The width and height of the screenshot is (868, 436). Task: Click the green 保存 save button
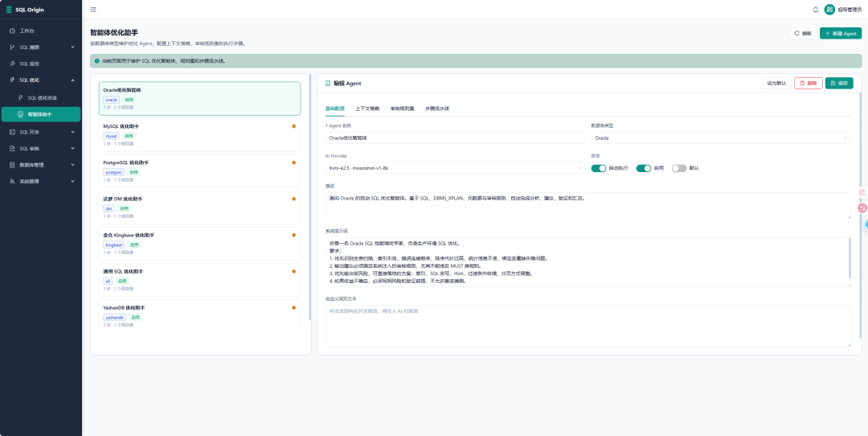coord(839,83)
